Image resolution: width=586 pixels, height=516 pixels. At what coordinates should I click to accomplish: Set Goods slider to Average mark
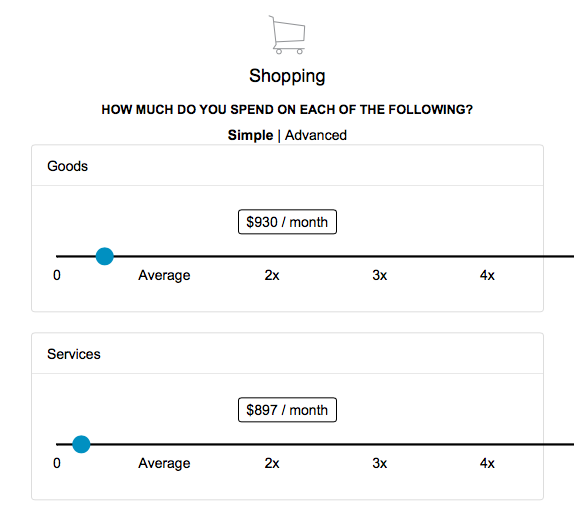tap(164, 256)
